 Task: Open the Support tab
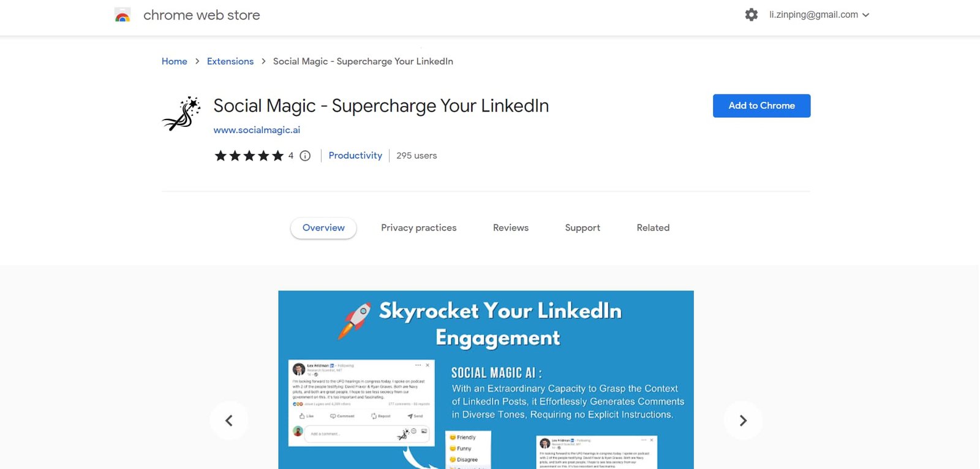pyautogui.click(x=582, y=228)
